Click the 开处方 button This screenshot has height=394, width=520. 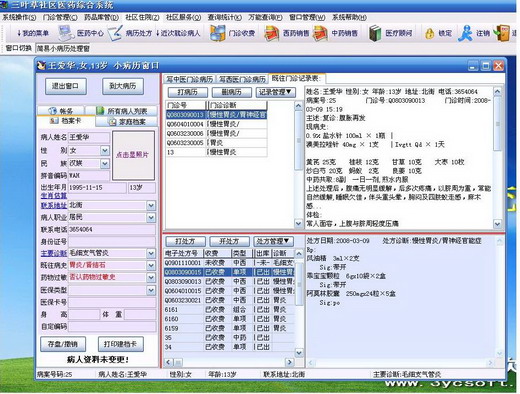(x=229, y=241)
